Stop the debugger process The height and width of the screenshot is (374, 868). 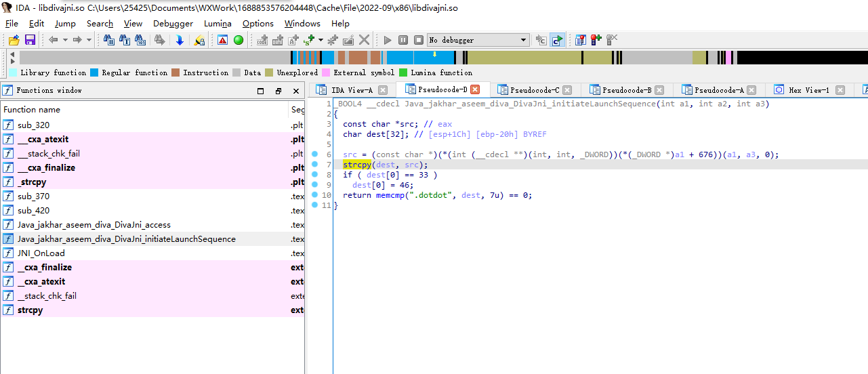pos(419,40)
